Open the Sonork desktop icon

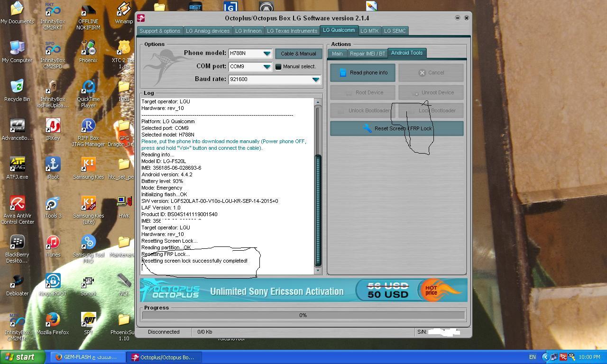(x=88, y=285)
